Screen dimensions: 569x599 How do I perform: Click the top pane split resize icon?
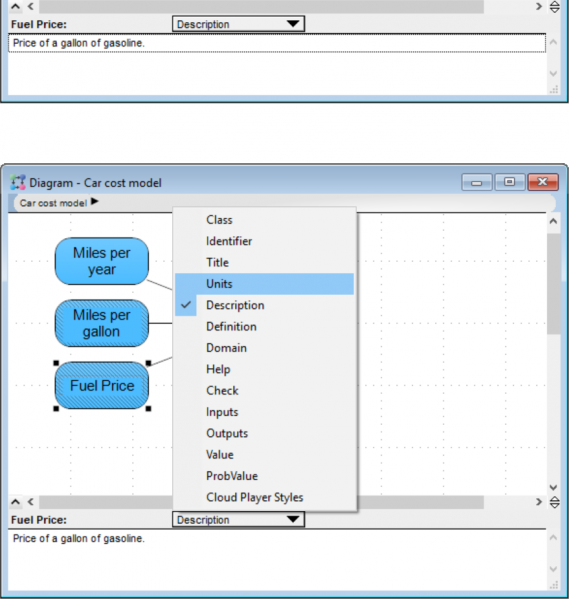click(554, 6)
